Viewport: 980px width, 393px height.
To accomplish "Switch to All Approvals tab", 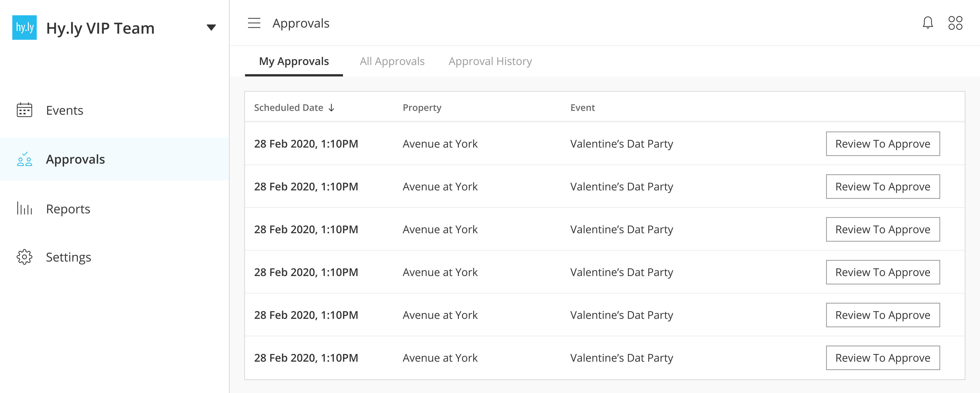I will point(392,61).
